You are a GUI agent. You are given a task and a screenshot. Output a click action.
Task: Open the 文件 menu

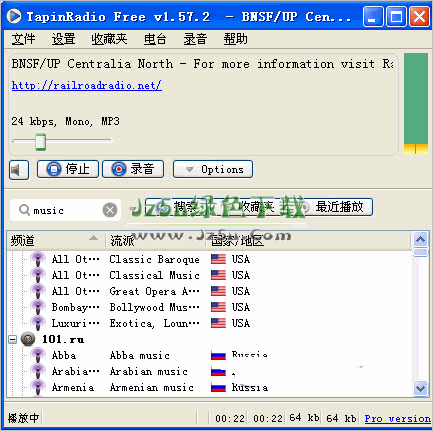pos(23,39)
